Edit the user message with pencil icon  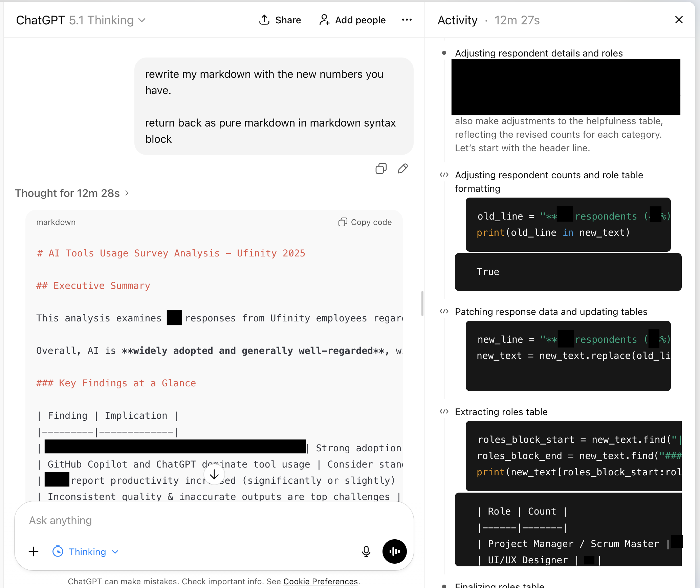(x=402, y=168)
